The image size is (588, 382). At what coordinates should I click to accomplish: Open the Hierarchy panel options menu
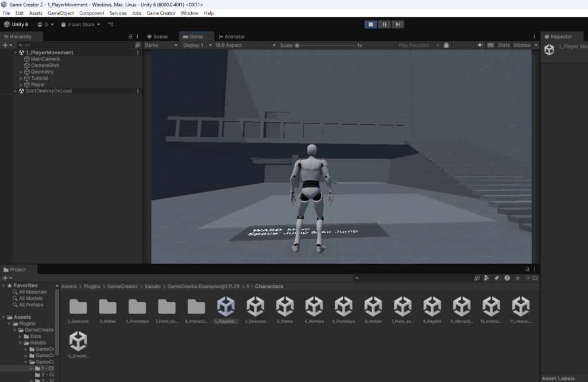click(137, 37)
